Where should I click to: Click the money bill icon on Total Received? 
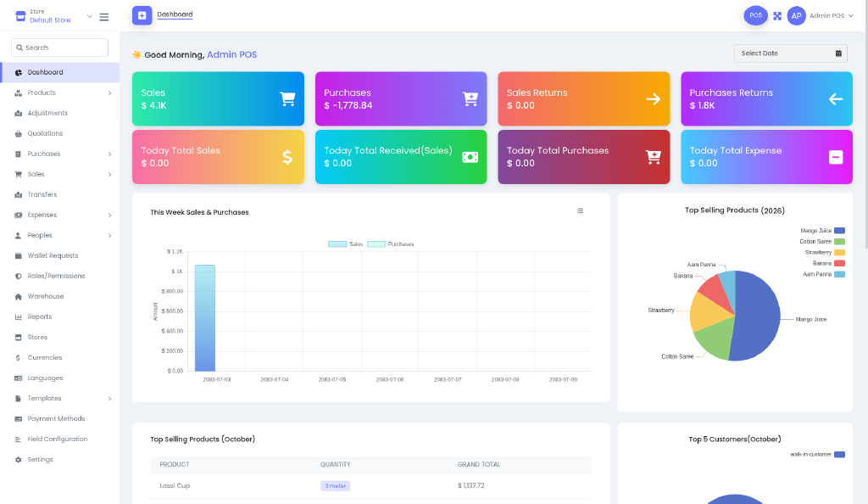click(470, 157)
